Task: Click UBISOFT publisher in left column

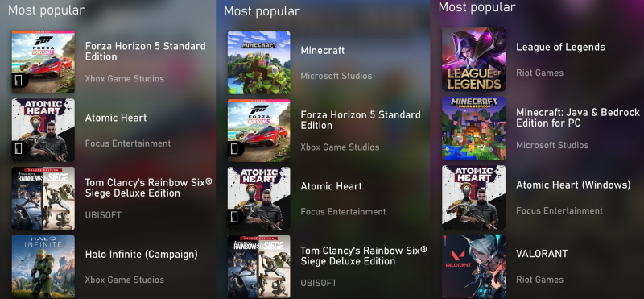Action: point(103,215)
